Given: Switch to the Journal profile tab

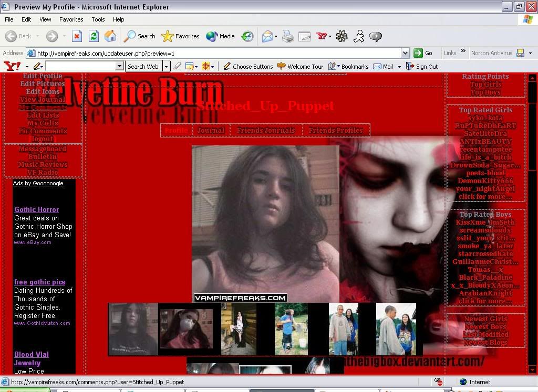Looking at the screenshot, I should pos(211,130).
